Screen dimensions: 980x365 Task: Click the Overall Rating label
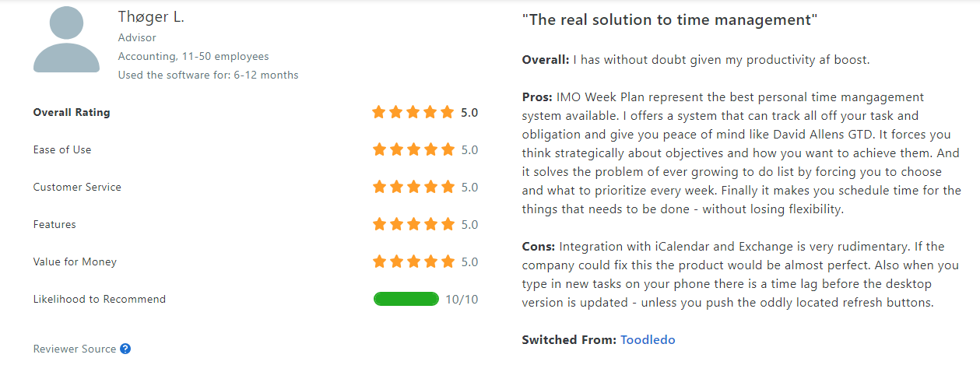click(72, 112)
